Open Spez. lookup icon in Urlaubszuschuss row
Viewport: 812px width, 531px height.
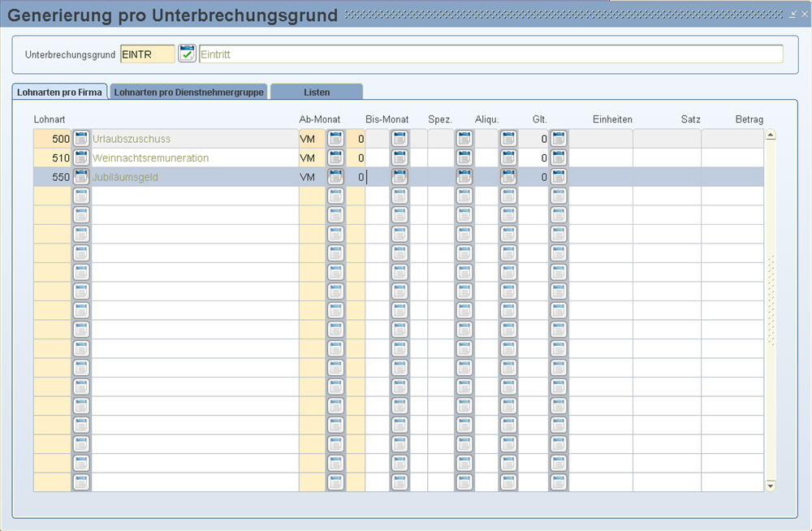pyautogui.click(x=464, y=139)
